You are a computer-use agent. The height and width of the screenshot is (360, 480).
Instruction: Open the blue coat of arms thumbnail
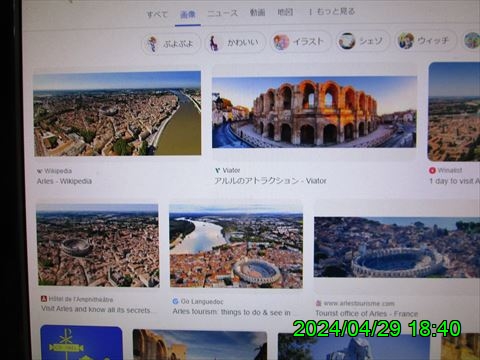82,343
